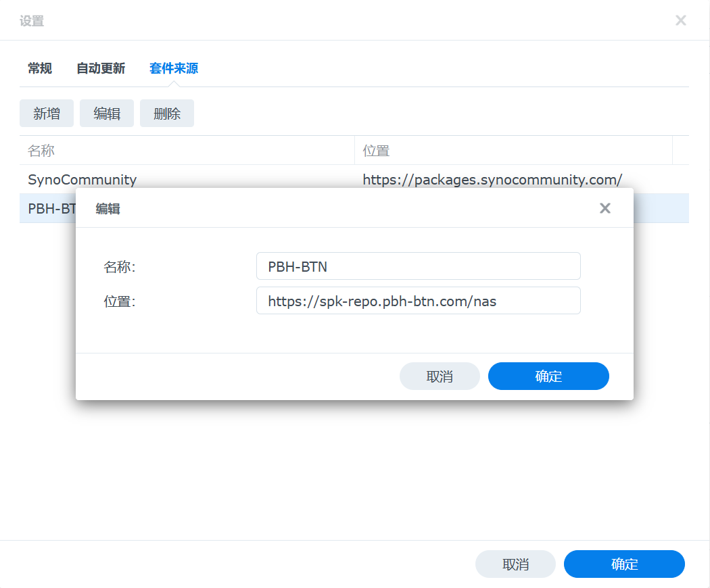
Task: Click the packages.synocommunity.com URL cell
Action: (x=492, y=180)
